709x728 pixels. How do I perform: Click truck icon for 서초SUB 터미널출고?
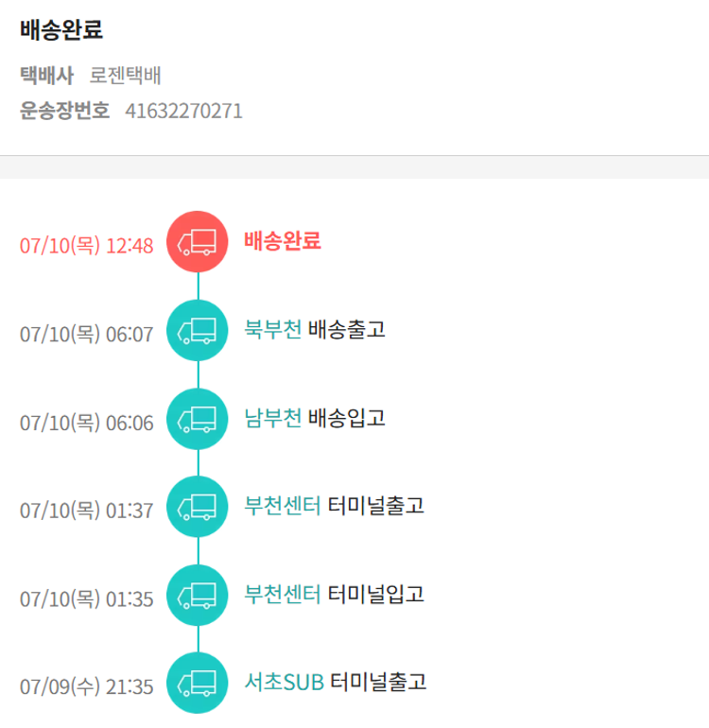(197, 683)
